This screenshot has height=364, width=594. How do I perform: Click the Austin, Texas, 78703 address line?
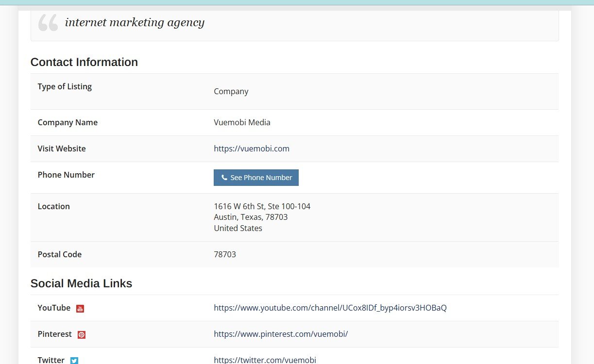click(x=251, y=217)
